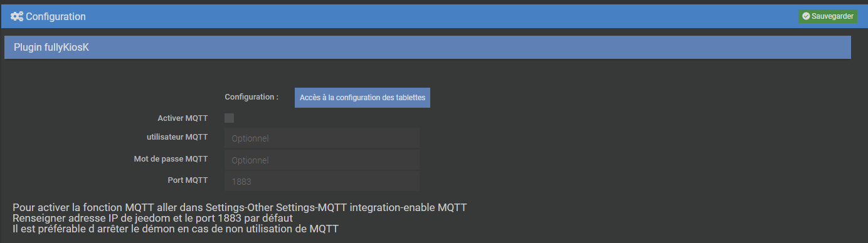Focus the utilisateur MQTT input field

tap(322, 138)
